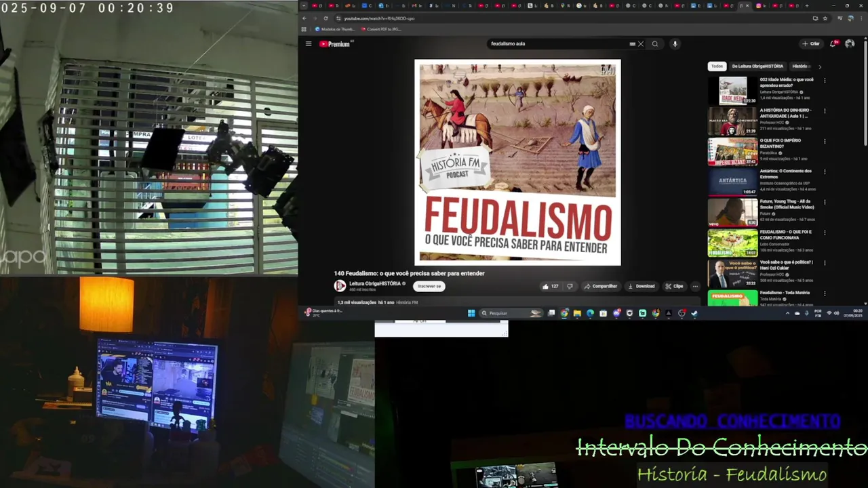This screenshot has width=868, height=488.
Task: Select the 'De Leitura ObrigaHISTÓRIA' chip
Action: 757,66
